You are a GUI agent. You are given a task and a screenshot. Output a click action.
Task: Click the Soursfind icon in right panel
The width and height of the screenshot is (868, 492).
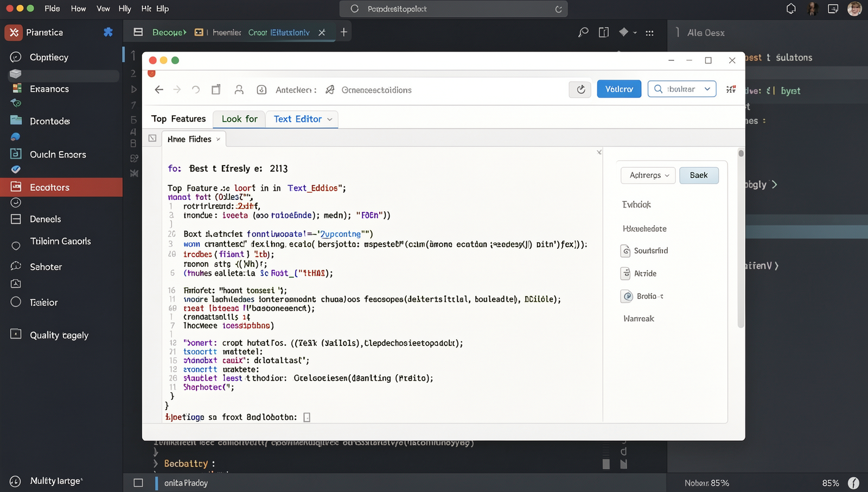click(x=625, y=250)
